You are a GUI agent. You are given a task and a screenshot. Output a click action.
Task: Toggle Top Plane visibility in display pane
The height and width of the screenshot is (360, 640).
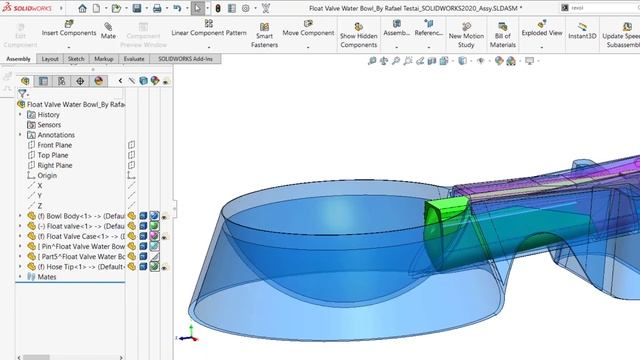(x=131, y=155)
